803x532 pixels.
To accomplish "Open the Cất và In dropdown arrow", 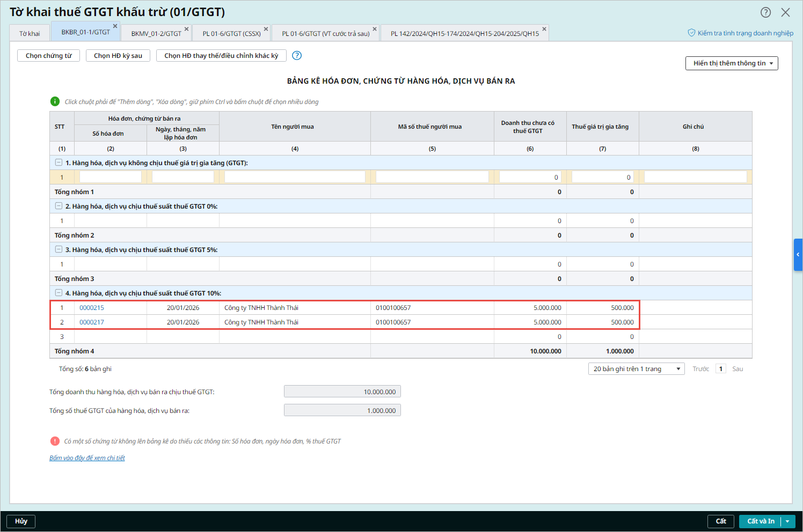I will (787, 521).
